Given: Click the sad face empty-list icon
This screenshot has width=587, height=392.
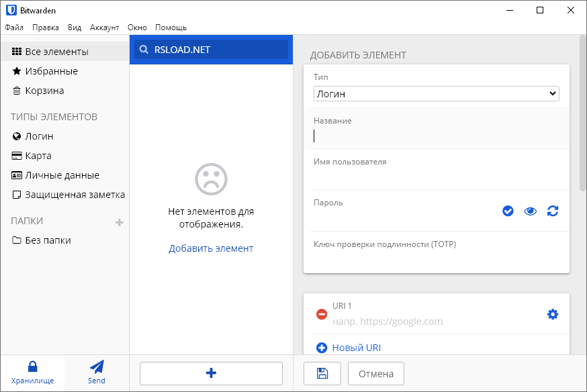Looking at the screenshot, I should 211,179.
